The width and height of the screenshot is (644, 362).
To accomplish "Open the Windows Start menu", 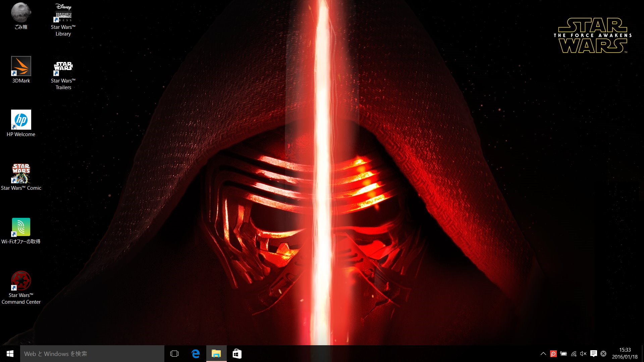I will (x=10, y=354).
